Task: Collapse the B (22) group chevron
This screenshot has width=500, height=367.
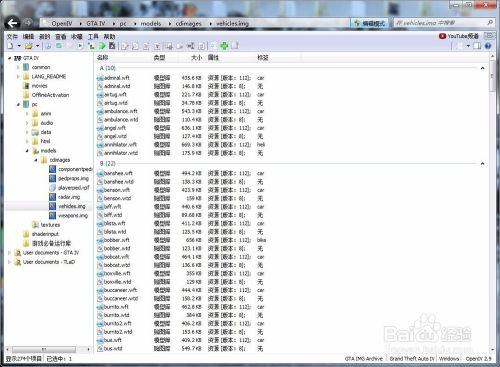Action: point(482,164)
